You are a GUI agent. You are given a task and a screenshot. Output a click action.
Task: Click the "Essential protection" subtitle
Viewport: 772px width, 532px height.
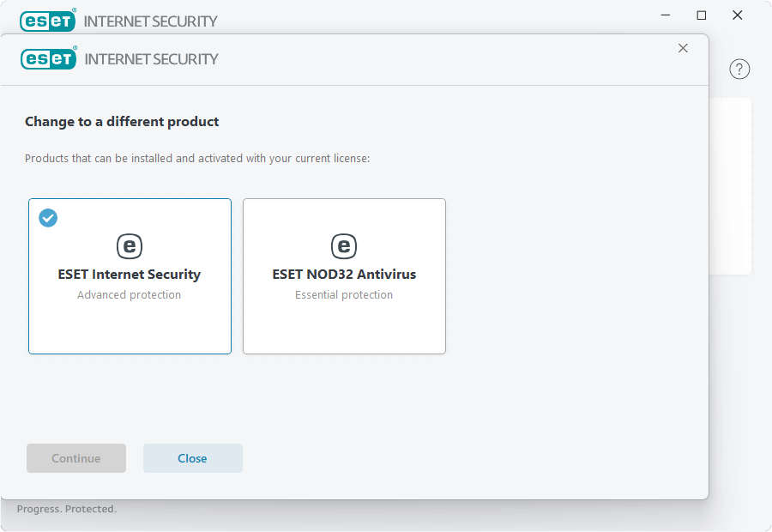click(x=344, y=294)
